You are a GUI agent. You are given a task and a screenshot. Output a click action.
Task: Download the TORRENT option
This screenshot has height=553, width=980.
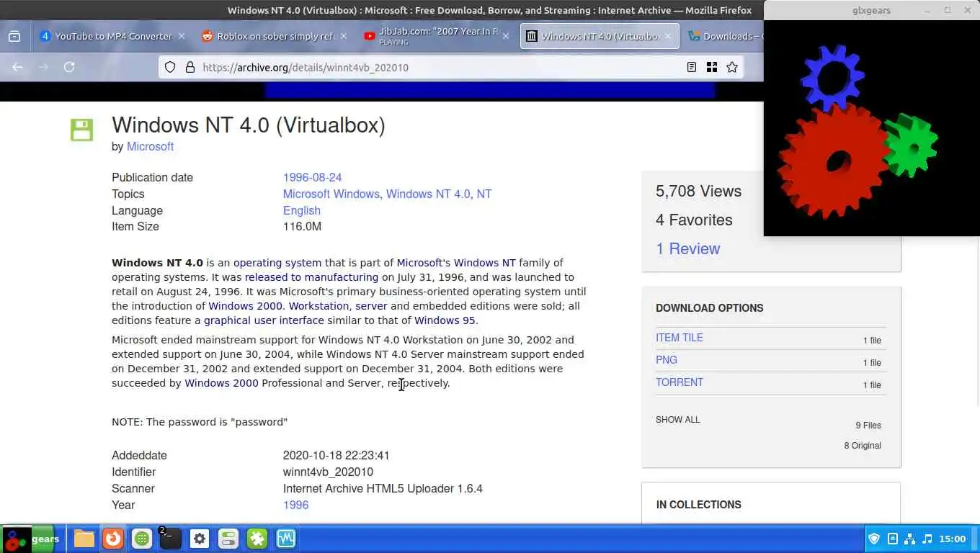[680, 382]
